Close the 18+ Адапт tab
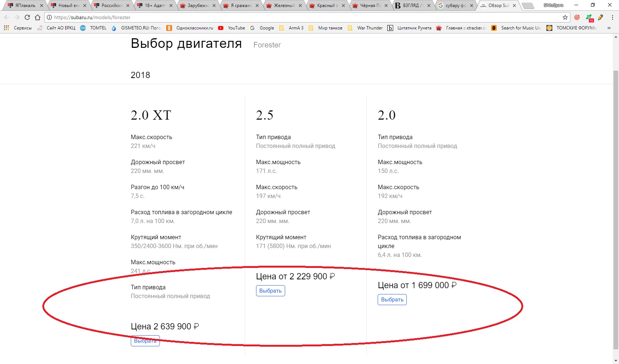619x364 pixels. coord(171,6)
